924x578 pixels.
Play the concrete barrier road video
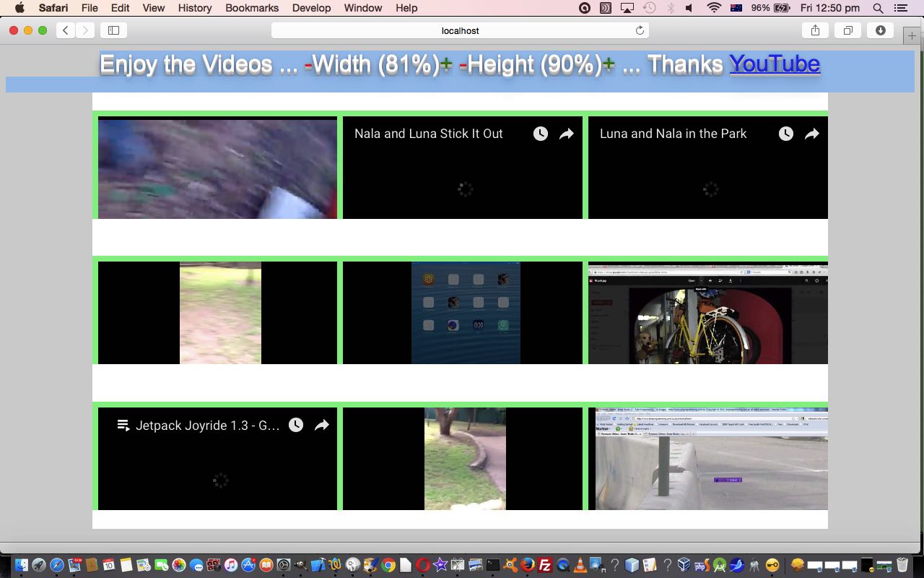pyautogui.click(x=708, y=459)
